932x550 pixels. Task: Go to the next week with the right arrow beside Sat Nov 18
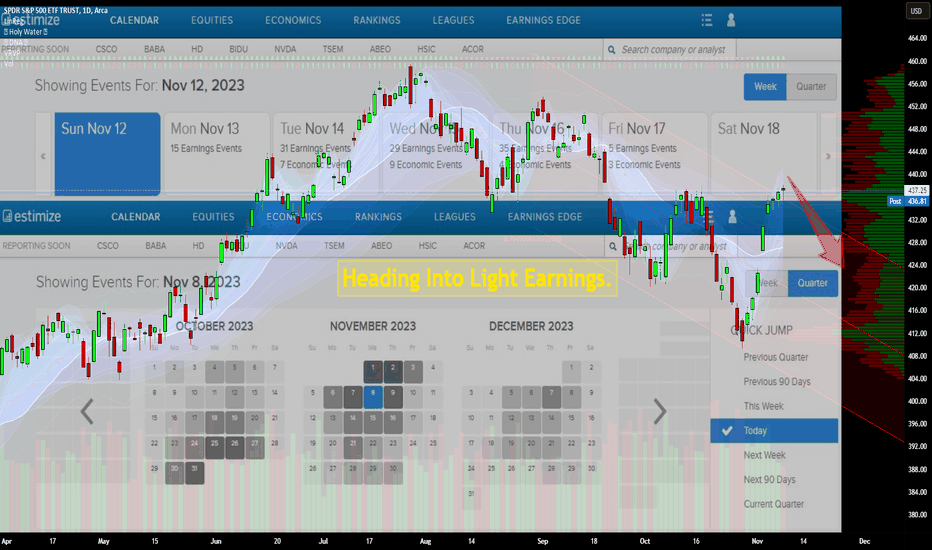[828, 156]
